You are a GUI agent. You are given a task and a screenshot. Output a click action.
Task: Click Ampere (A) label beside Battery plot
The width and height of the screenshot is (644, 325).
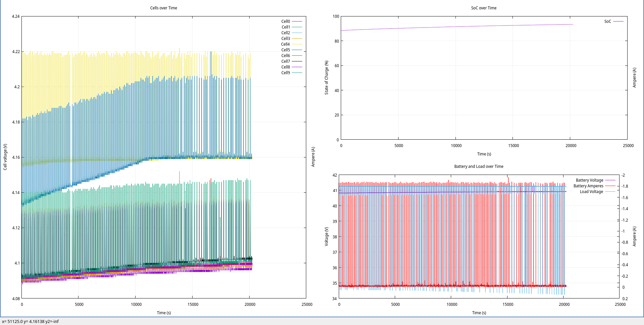(x=634, y=236)
